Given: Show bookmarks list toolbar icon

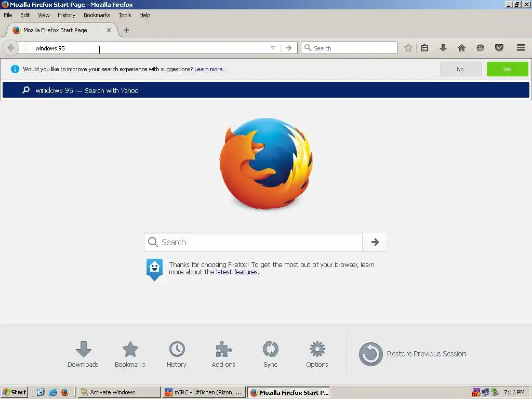Looking at the screenshot, I should (424, 48).
